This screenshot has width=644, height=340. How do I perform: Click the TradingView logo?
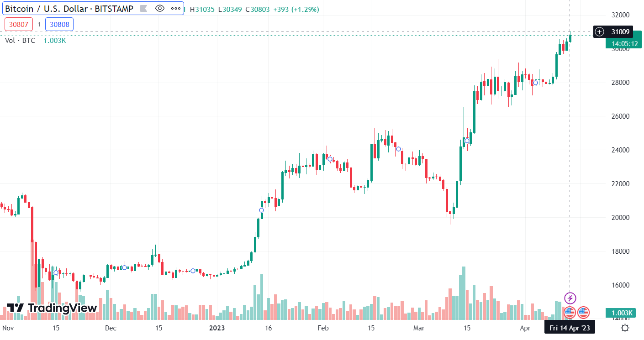pyautogui.click(x=52, y=308)
